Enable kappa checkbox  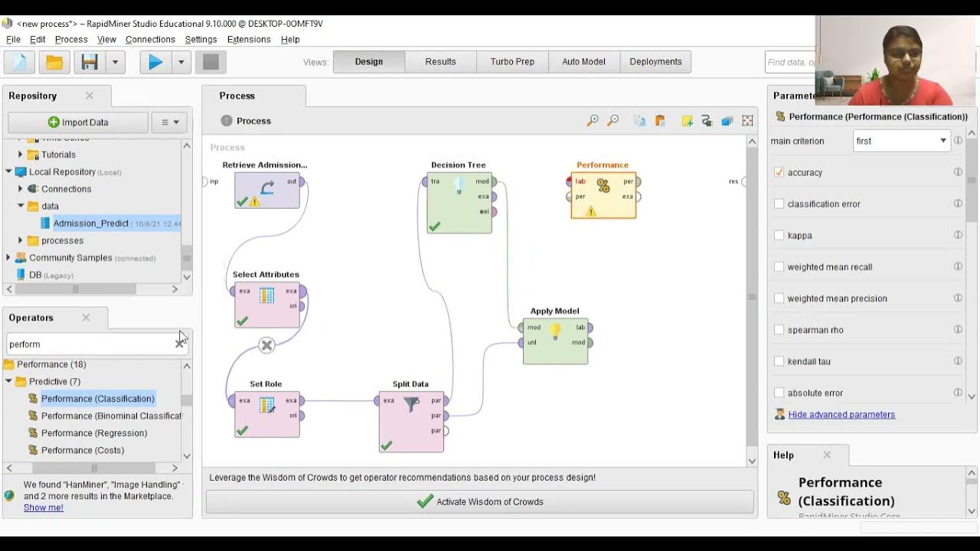coord(779,235)
